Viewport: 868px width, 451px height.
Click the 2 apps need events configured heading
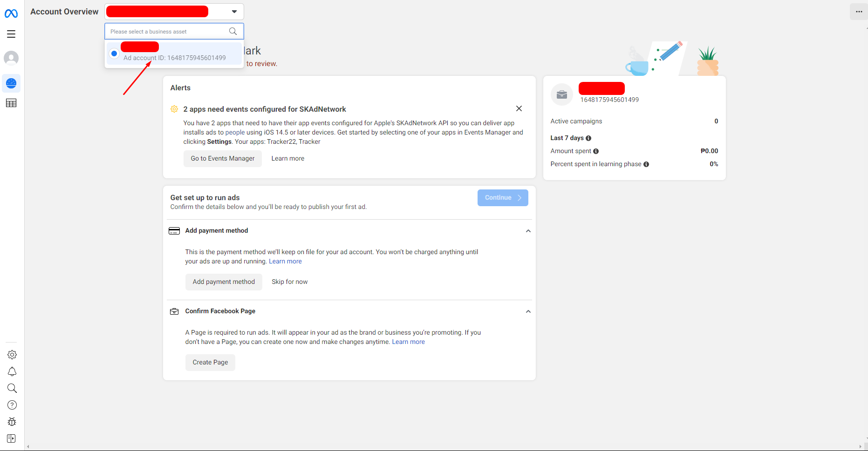point(265,109)
